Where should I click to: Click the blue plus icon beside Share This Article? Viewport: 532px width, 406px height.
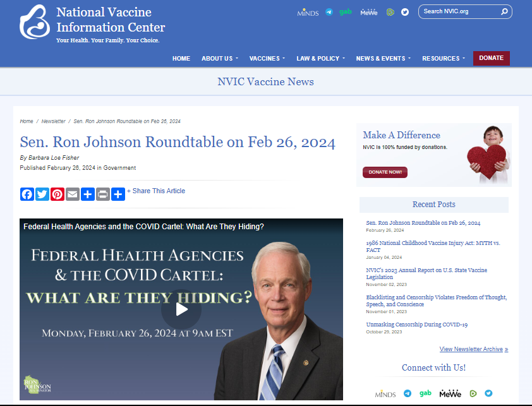click(118, 194)
